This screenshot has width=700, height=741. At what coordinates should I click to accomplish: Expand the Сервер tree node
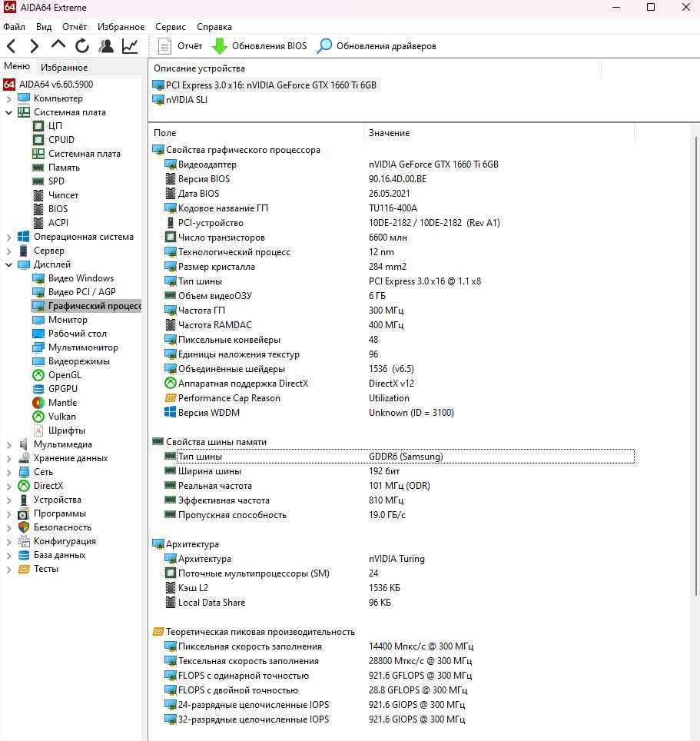click(8, 251)
